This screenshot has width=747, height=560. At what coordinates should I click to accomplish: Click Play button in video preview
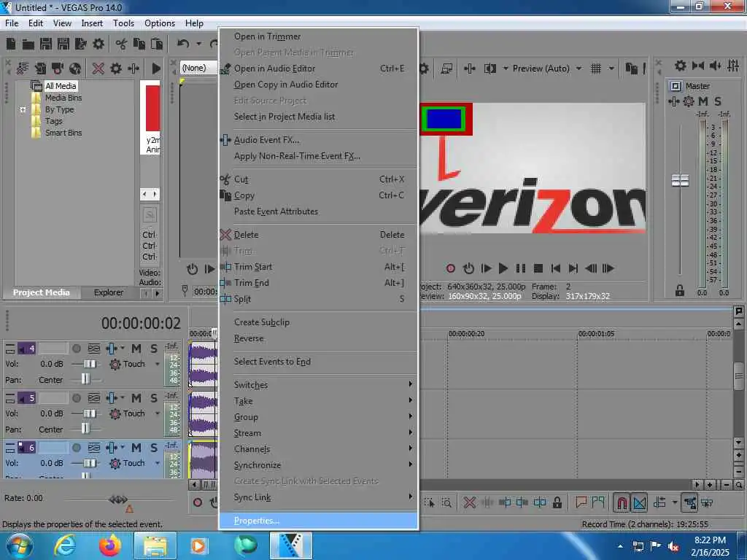[503, 268]
